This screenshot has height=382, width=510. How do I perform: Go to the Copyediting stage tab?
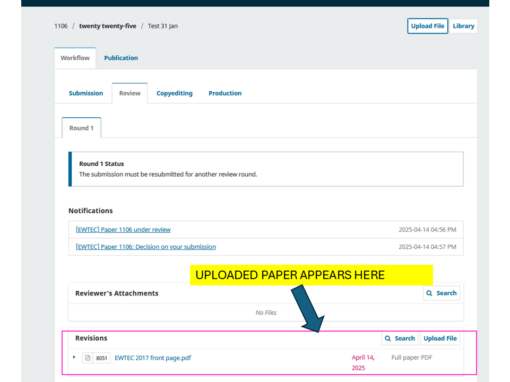pyautogui.click(x=174, y=93)
